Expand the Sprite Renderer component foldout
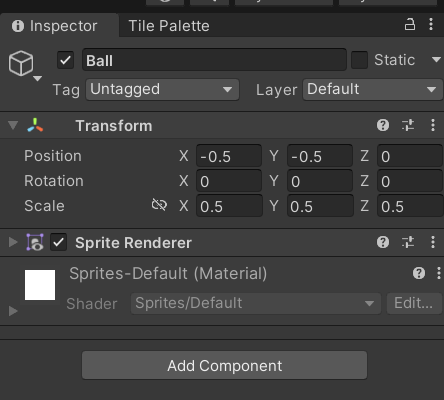 tap(13, 242)
